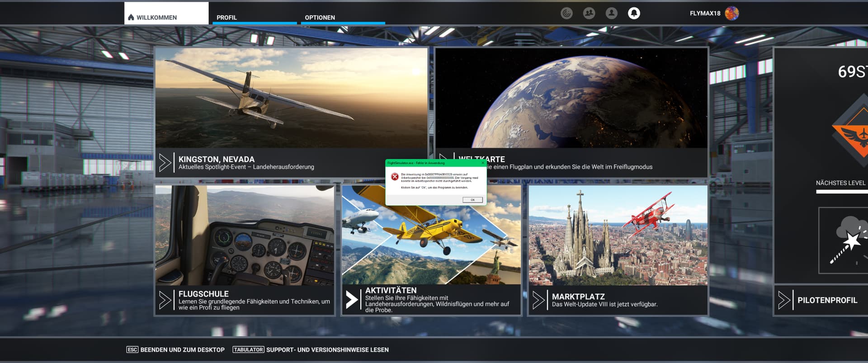Click the home icon on Willkommen tab
The height and width of the screenshot is (363, 868).
click(131, 17)
